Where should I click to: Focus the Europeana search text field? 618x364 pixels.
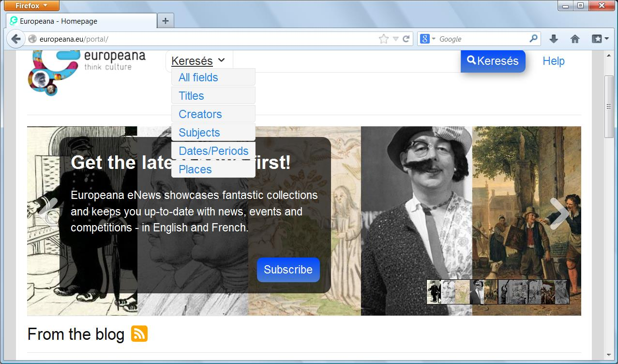tap(347, 61)
